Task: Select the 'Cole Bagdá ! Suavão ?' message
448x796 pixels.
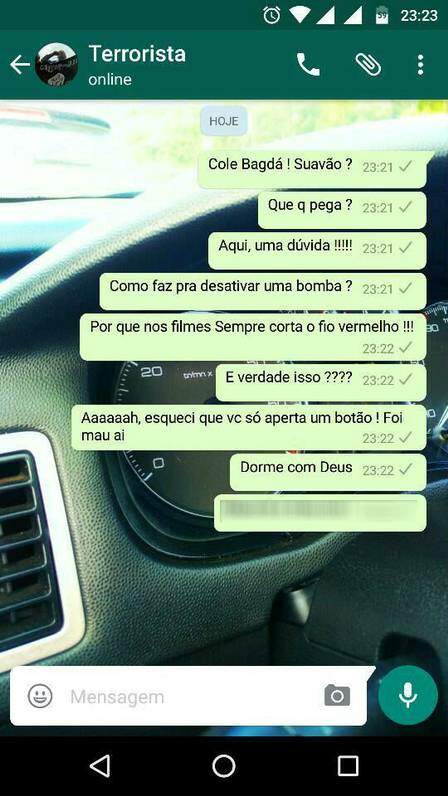Action: tap(312, 169)
